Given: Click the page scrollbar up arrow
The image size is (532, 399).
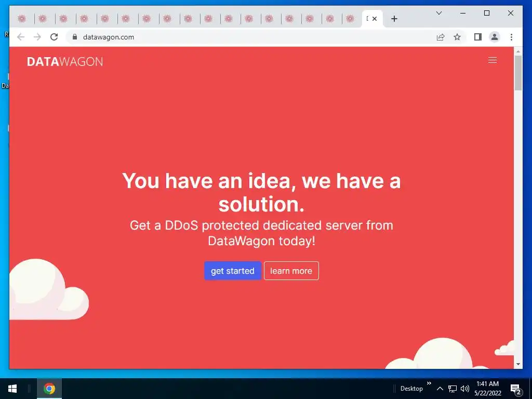Looking at the screenshot, I should click(518, 51).
